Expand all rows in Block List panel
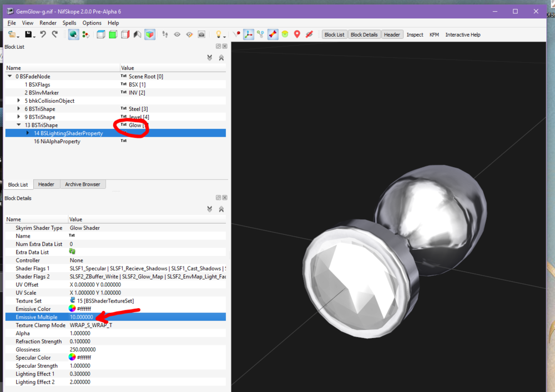Viewport: 555px width, 392px height. tap(210, 58)
